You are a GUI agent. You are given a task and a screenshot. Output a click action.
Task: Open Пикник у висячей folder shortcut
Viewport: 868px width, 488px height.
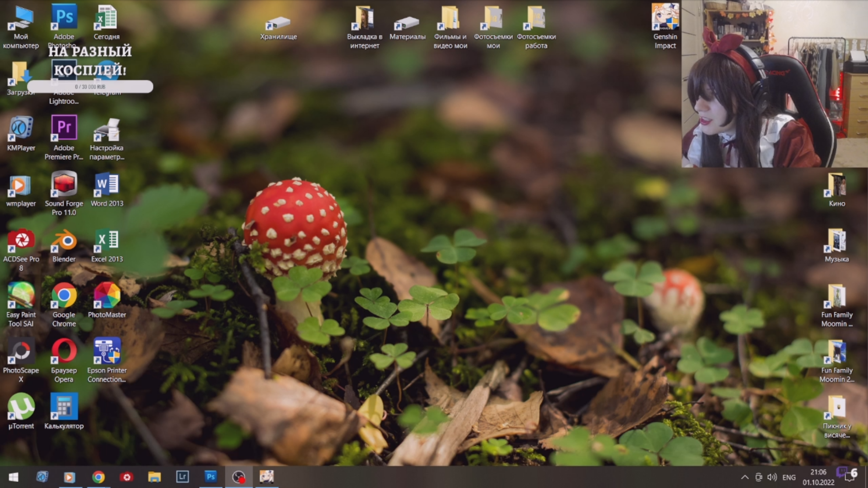coord(836,417)
